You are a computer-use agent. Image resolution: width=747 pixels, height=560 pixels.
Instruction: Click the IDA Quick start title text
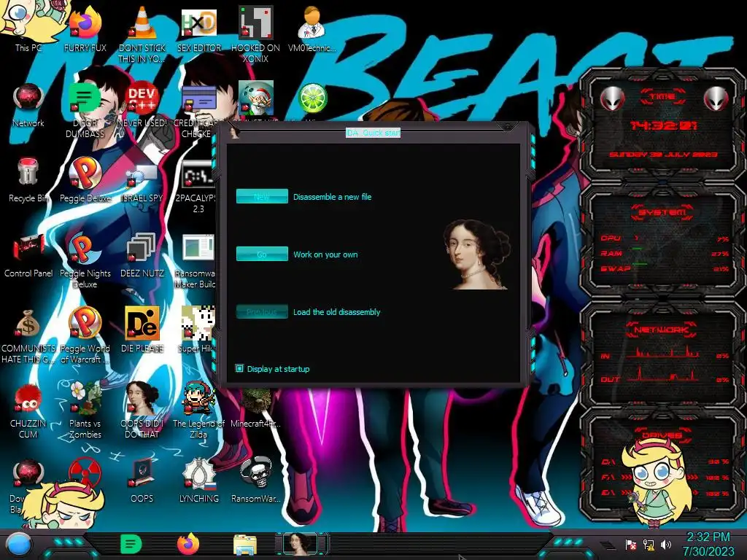(x=373, y=133)
